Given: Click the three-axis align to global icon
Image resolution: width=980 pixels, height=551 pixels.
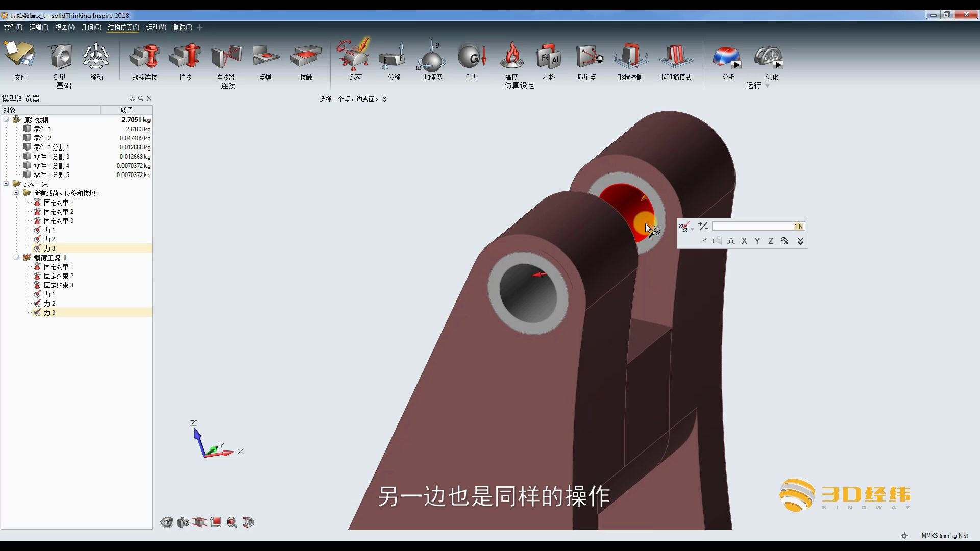Looking at the screenshot, I should point(731,241).
